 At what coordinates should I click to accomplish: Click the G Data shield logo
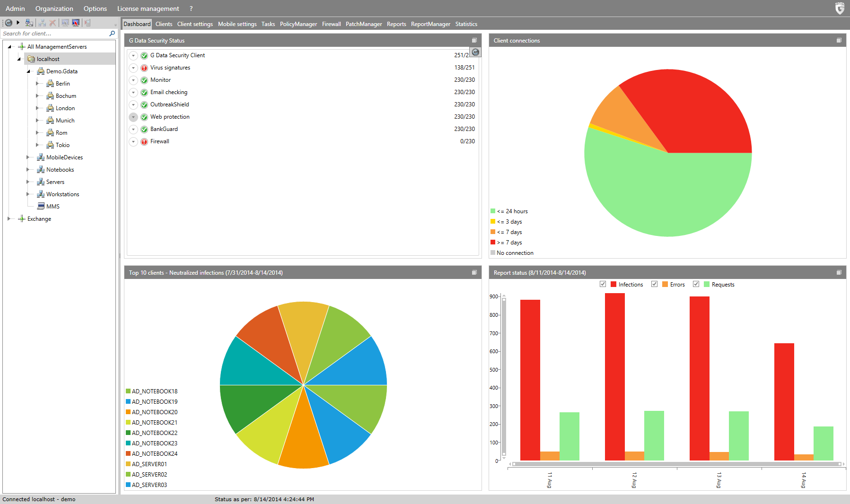tap(840, 8)
